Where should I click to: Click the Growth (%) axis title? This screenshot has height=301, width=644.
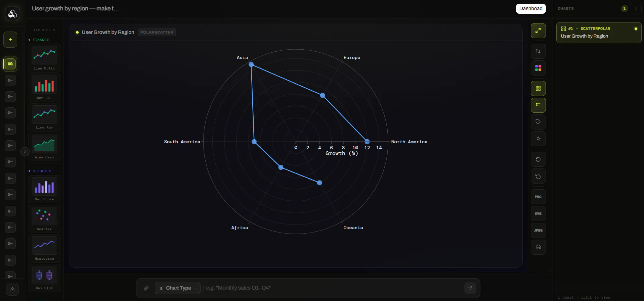point(342,153)
